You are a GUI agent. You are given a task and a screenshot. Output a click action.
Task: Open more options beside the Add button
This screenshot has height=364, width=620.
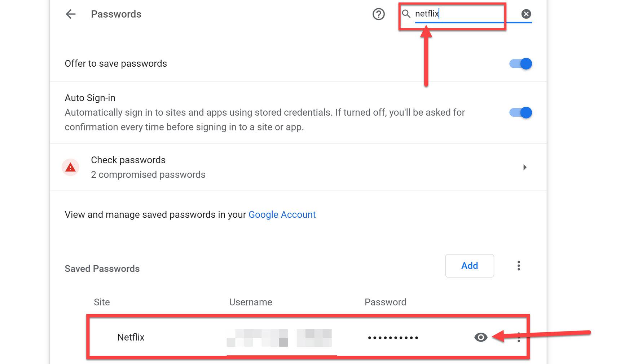519,266
